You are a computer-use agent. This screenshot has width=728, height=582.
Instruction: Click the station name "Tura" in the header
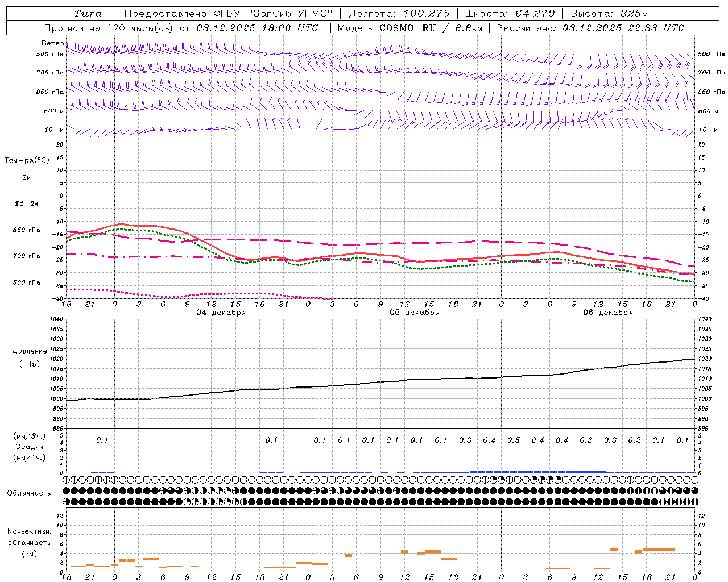click(x=89, y=14)
